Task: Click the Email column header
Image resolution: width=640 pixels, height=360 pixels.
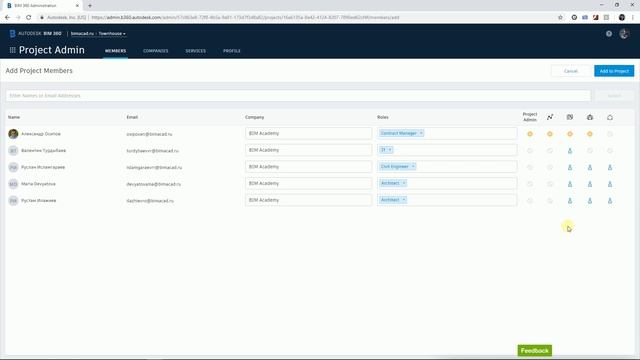Action: pos(132,117)
